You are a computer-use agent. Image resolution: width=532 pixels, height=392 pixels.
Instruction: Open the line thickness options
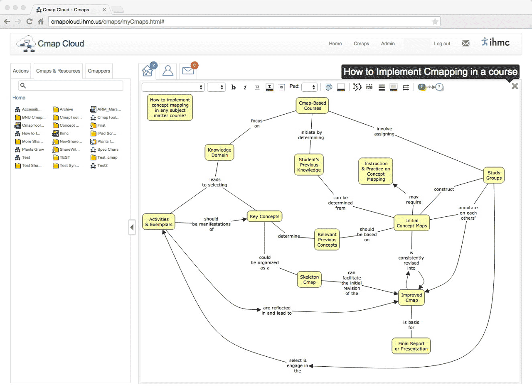point(382,87)
